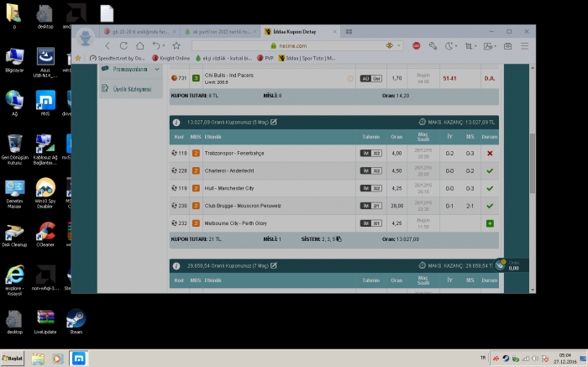Click the Melbourne City - Perth Glory text
Image resolution: width=588 pixels, height=367 pixels.
coord(235,223)
